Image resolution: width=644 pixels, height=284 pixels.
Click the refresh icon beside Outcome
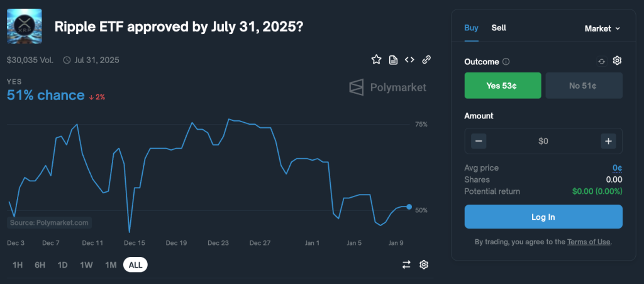click(x=601, y=61)
